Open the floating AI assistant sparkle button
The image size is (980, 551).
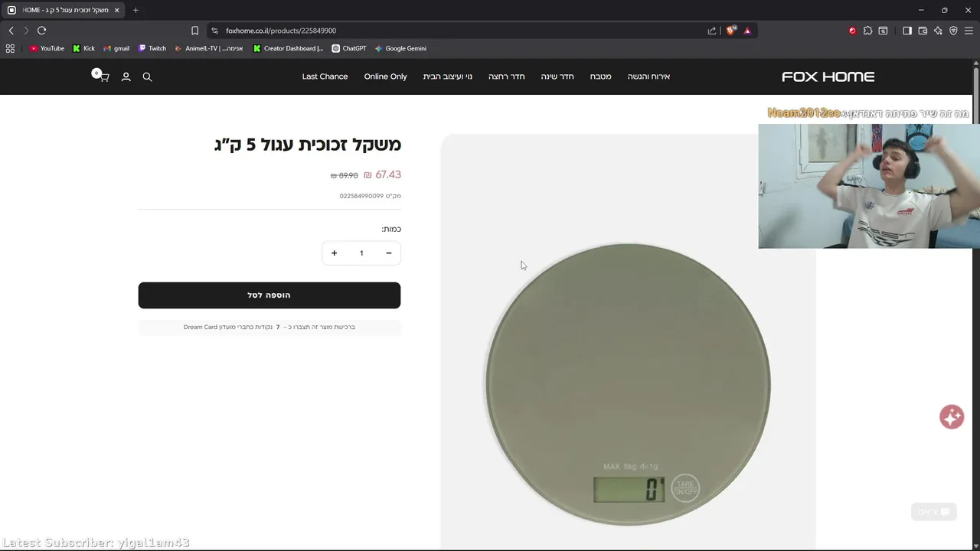click(952, 417)
